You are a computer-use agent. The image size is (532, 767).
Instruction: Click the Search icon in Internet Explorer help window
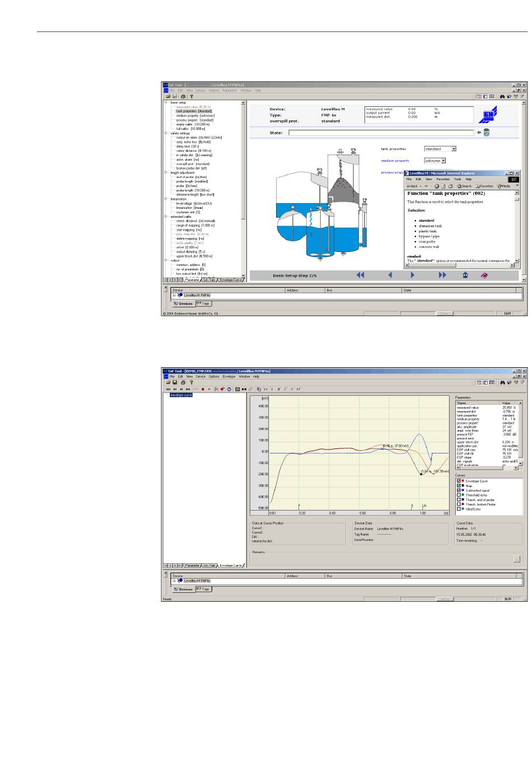point(464,186)
